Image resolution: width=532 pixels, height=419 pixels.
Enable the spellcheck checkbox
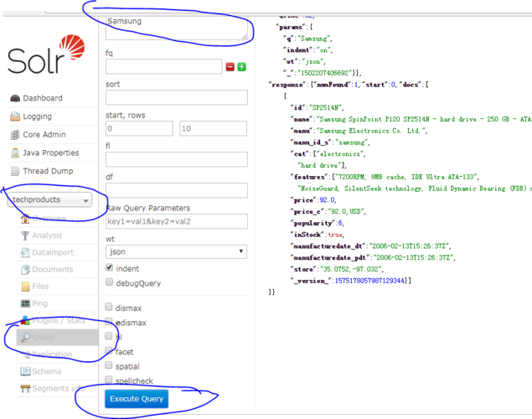[x=109, y=380]
